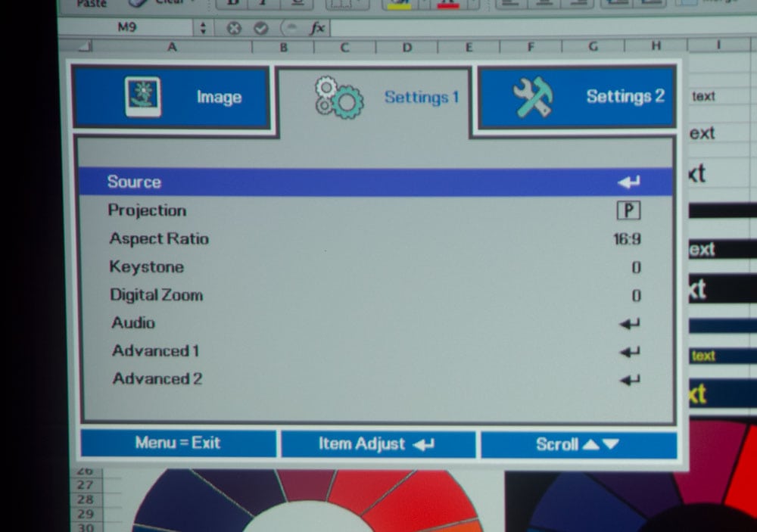
Task: Click the enter arrow on Audio row
Action: click(x=630, y=323)
